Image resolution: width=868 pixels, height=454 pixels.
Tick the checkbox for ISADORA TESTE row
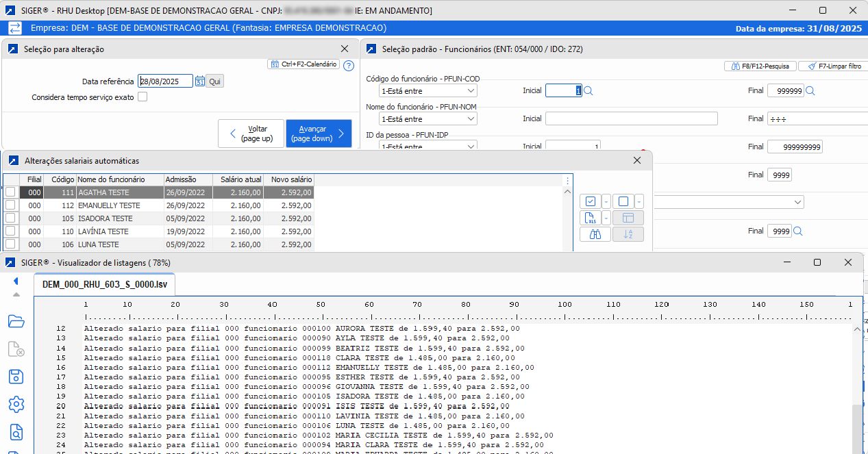coord(10,218)
